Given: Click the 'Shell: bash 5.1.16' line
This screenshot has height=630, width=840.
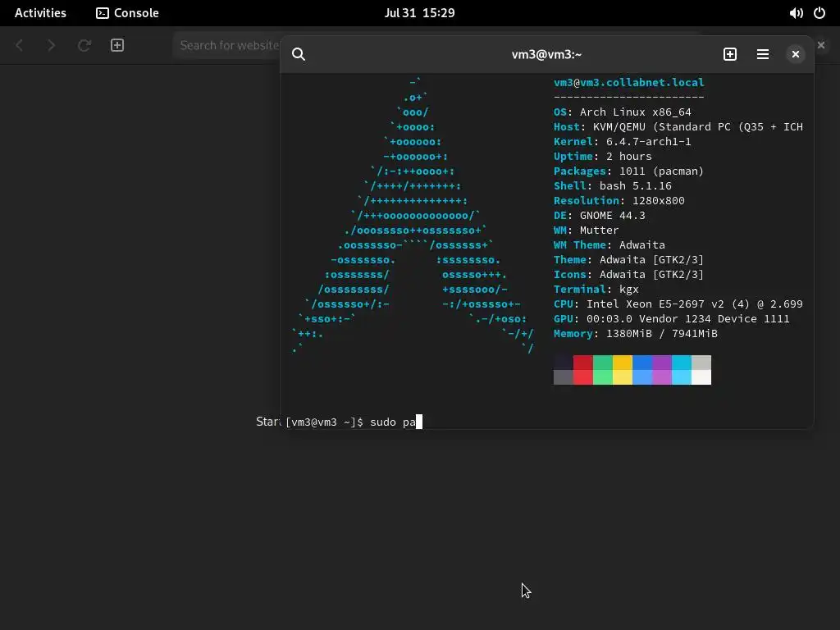Looking at the screenshot, I should (612, 186).
